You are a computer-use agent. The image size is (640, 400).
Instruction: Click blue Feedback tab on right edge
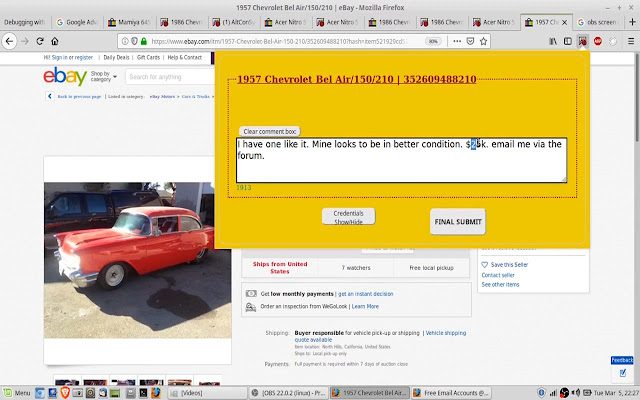[x=622, y=360]
